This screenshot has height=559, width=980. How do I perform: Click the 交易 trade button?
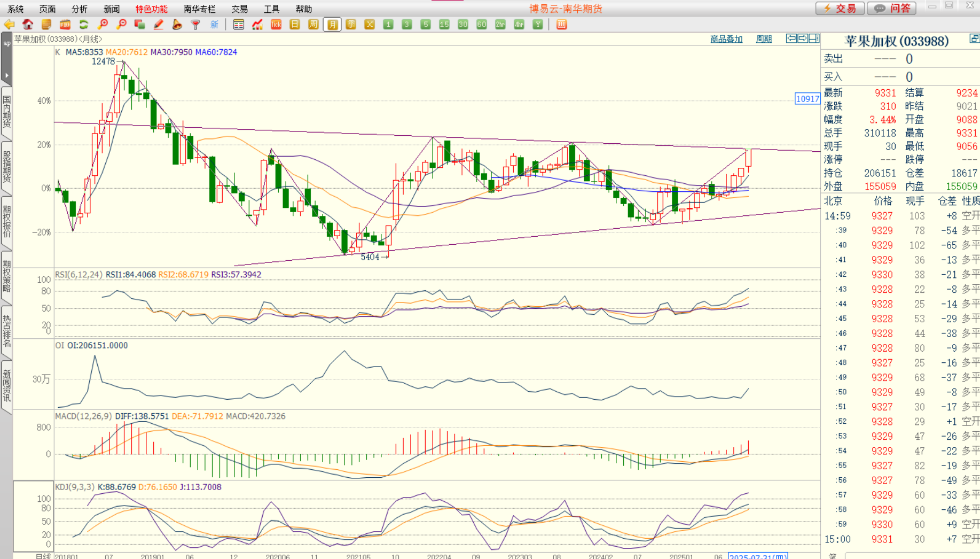tap(840, 9)
